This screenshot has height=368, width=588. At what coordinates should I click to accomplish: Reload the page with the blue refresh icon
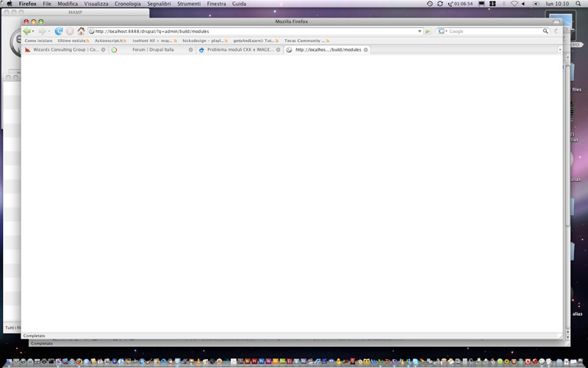click(x=59, y=31)
